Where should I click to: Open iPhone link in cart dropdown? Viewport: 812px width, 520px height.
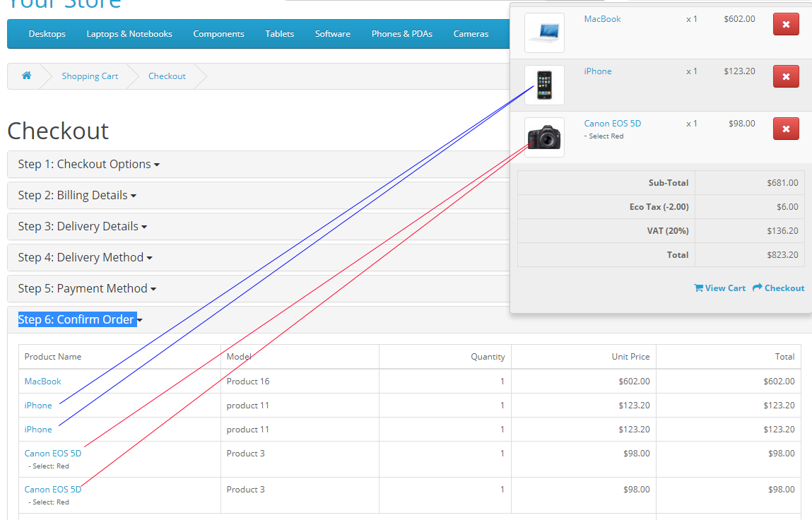[598, 71]
